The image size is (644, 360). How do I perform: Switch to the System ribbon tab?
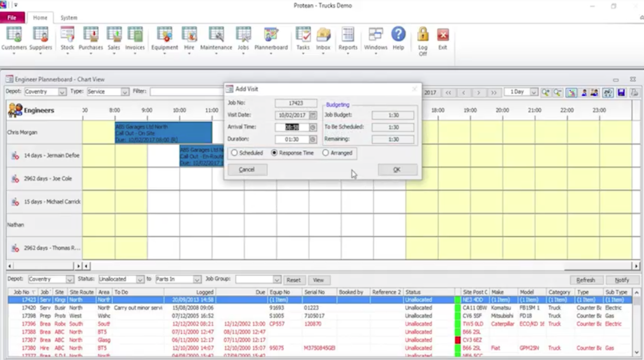(69, 18)
